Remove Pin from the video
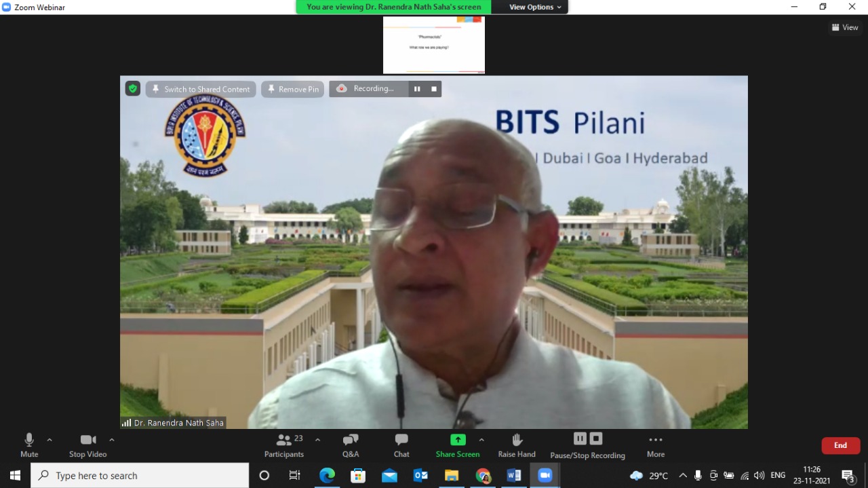This screenshot has height=488, width=868. [x=293, y=89]
